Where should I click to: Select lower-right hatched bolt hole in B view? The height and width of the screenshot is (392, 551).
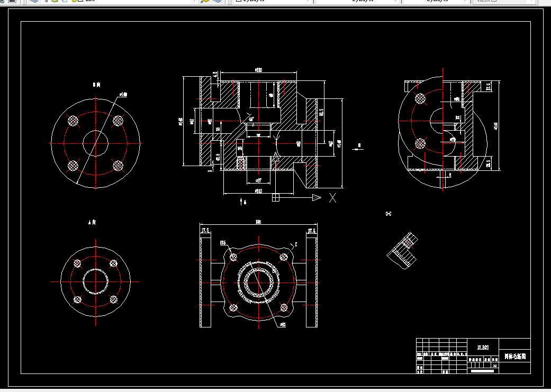click(x=118, y=166)
